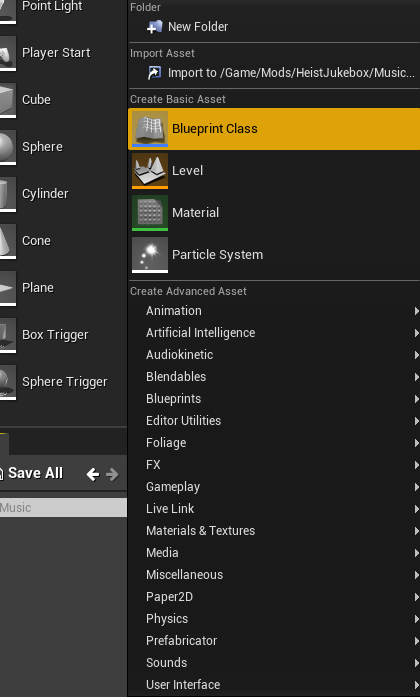Choose Import to /Game/Mods/HeistJukebox/Music
Image resolution: width=420 pixels, height=697 pixels.
point(274,73)
